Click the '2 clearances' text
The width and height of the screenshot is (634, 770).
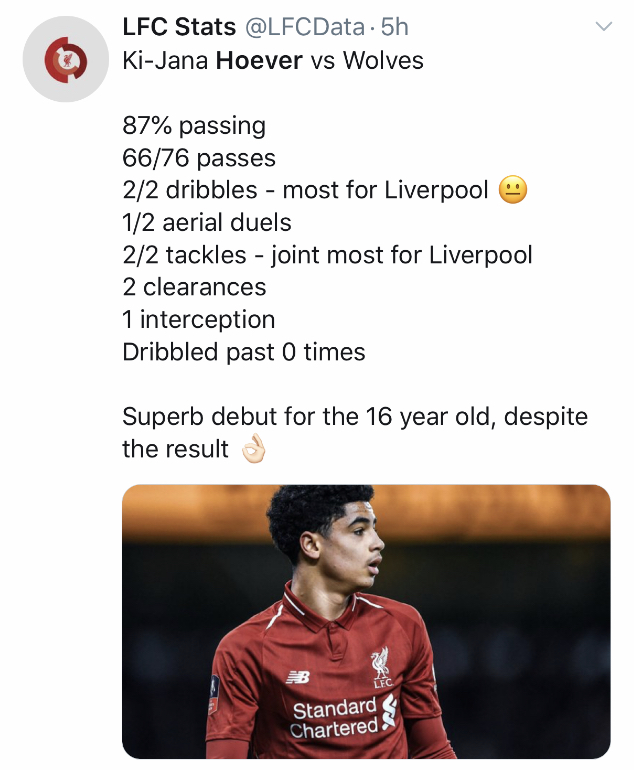(x=194, y=287)
